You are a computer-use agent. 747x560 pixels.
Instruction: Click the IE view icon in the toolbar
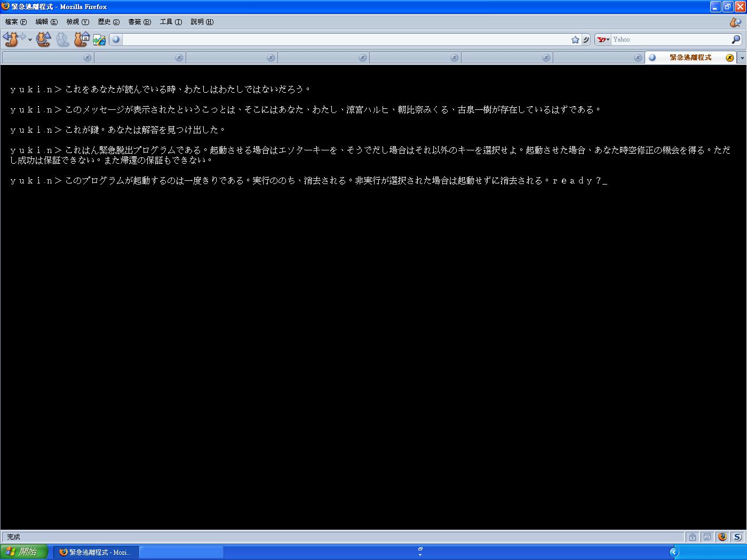99,39
